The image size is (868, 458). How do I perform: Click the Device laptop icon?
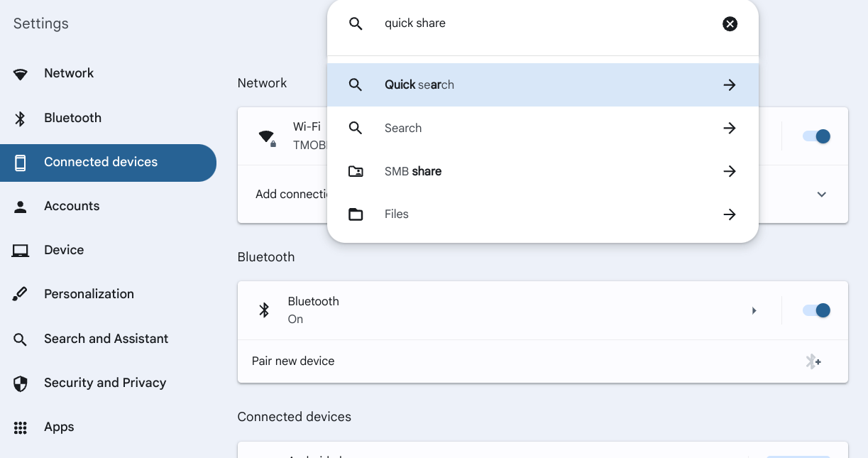click(21, 251)
